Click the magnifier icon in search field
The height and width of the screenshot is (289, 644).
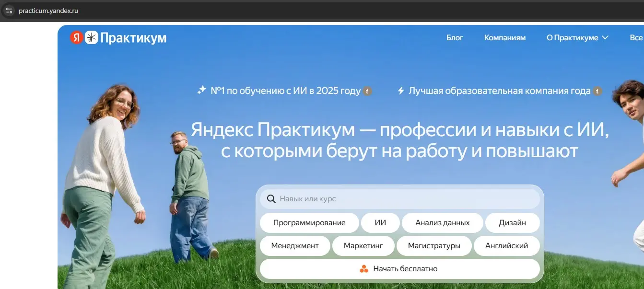271,199
